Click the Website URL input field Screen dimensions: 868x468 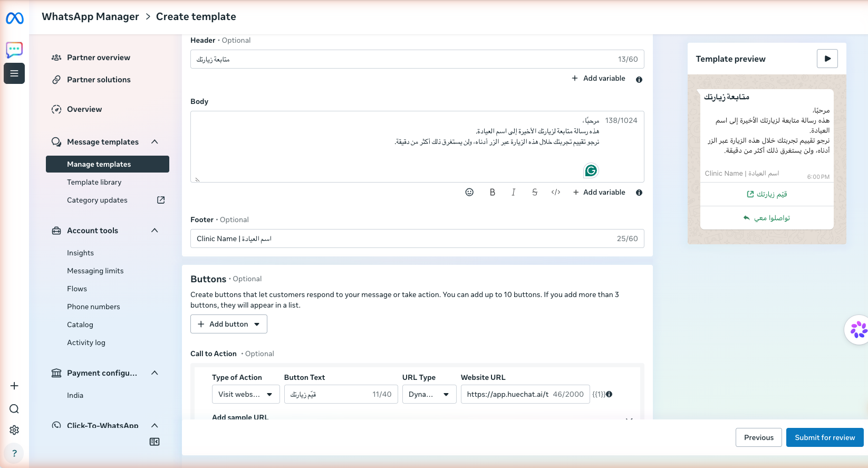(525, 394)
